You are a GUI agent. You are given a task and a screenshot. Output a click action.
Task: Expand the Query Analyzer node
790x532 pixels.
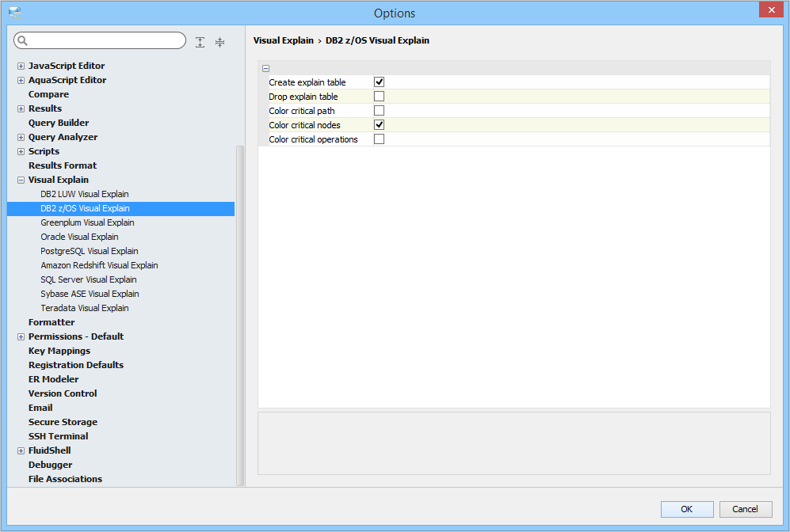(x=21, y=138)
